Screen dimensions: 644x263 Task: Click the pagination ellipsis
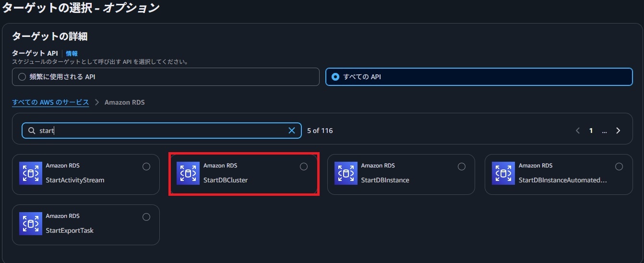click(x=604, y=131)
